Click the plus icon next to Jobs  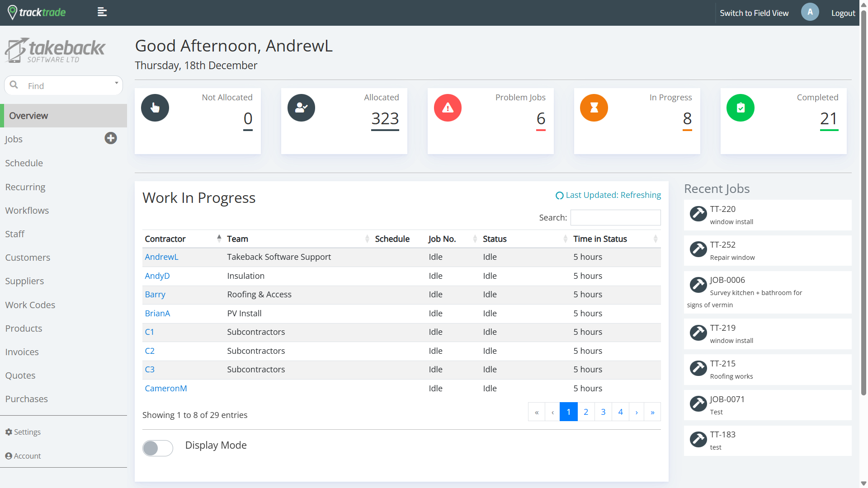pyautogui.click(x=111, y=138)
